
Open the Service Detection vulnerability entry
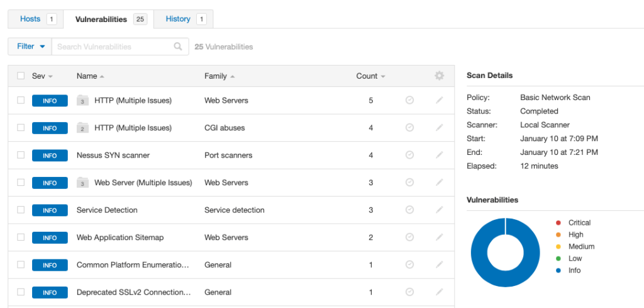tap(107, 210)
